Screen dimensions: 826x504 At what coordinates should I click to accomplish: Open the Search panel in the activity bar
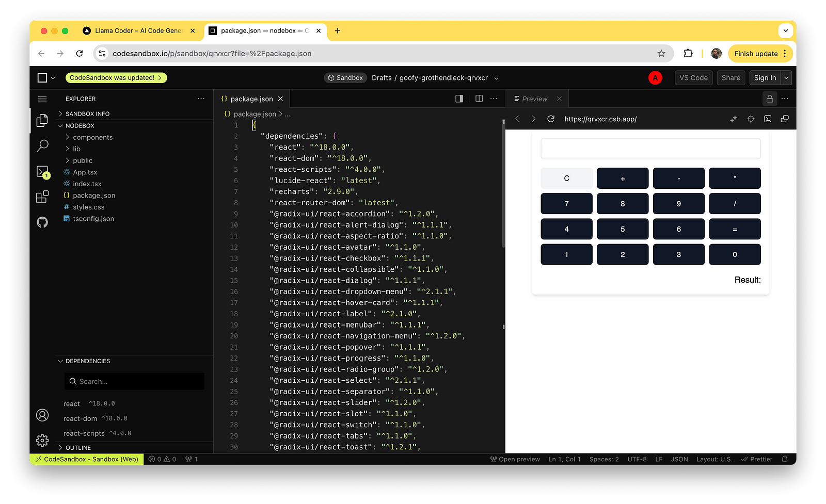point(42,146)
